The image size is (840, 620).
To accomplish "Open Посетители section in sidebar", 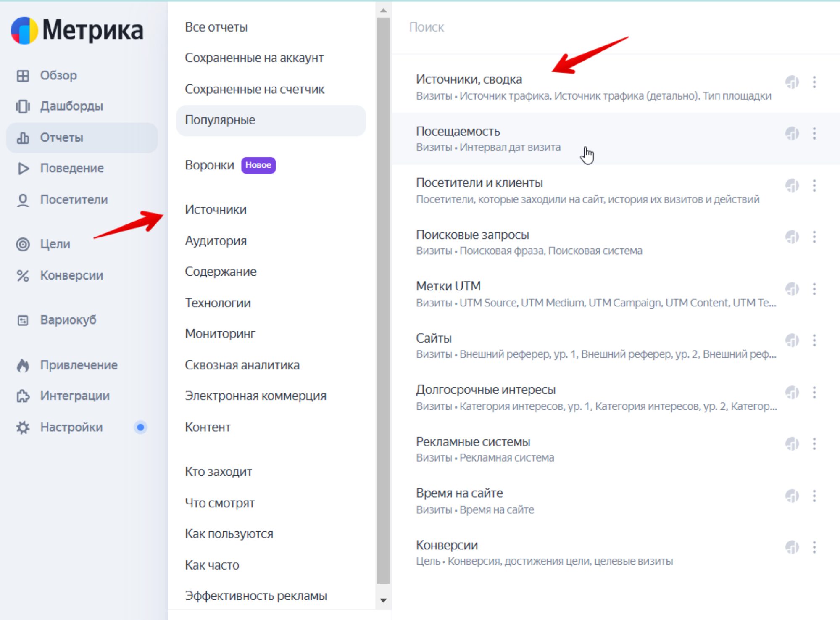I will point(62,200).
